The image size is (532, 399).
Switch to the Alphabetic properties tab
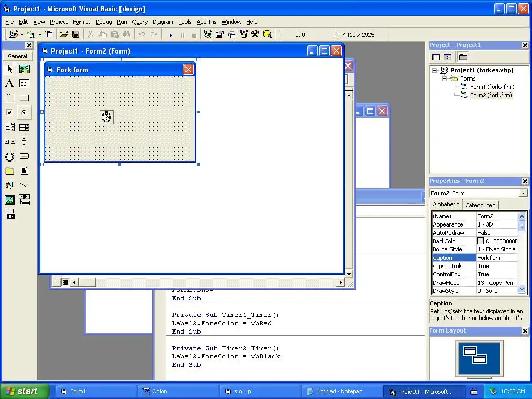tap(446, 204)
